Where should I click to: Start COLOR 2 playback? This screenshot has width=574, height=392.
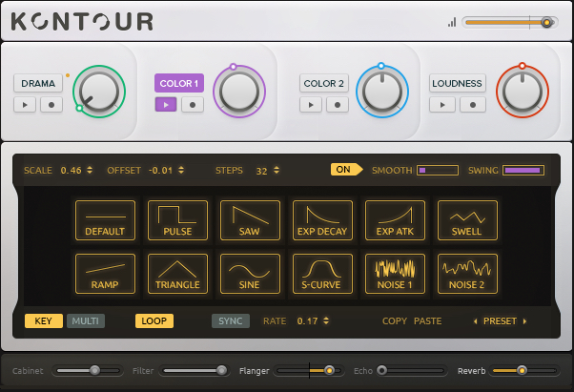311,105
